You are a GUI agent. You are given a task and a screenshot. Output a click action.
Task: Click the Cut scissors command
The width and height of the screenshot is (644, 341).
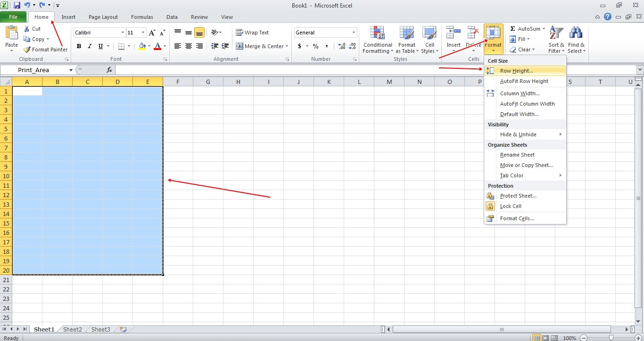[32, 29]
